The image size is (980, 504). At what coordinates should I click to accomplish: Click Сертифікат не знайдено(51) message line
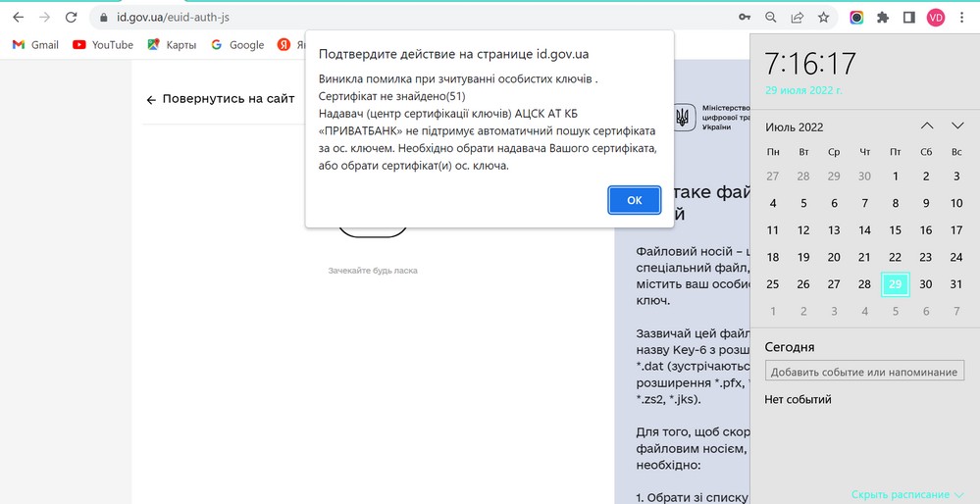pyautogui.click(x=392, y=97)
